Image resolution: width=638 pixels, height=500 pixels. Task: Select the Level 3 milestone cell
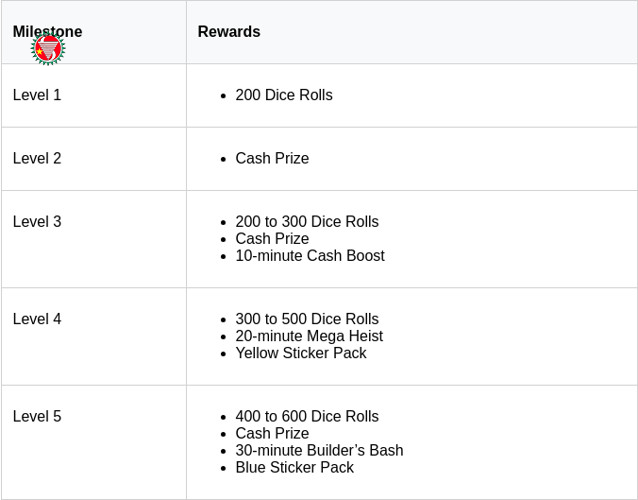point(37,222)
